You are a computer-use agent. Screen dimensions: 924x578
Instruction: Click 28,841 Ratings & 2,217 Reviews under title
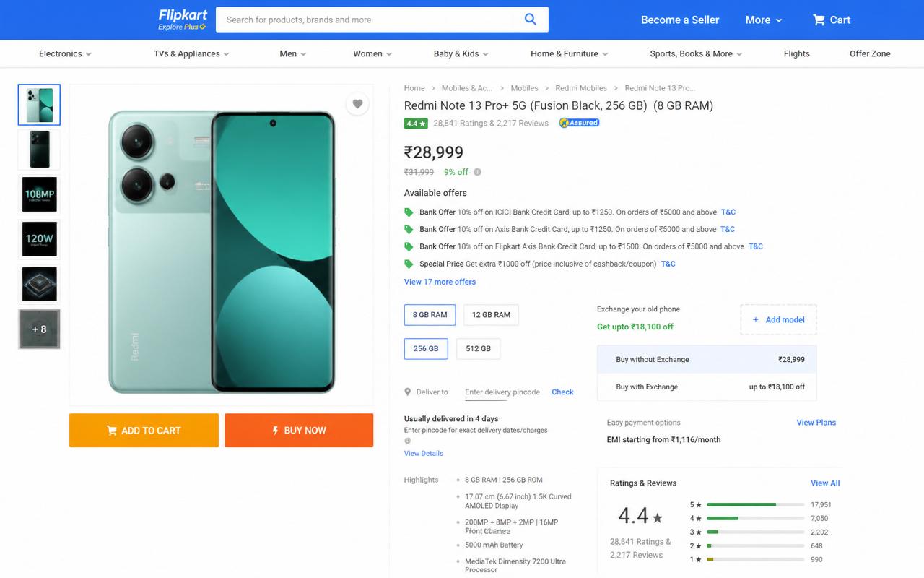click(491, 123)
